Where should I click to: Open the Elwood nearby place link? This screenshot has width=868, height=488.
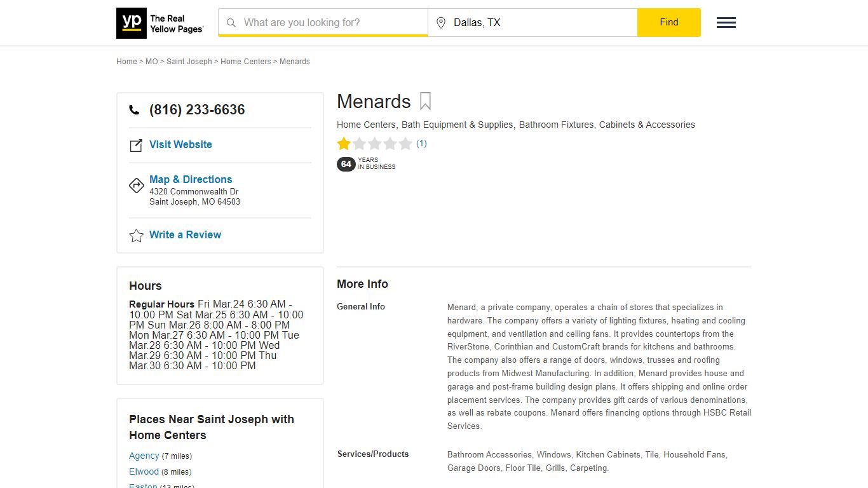click(144, 471)
